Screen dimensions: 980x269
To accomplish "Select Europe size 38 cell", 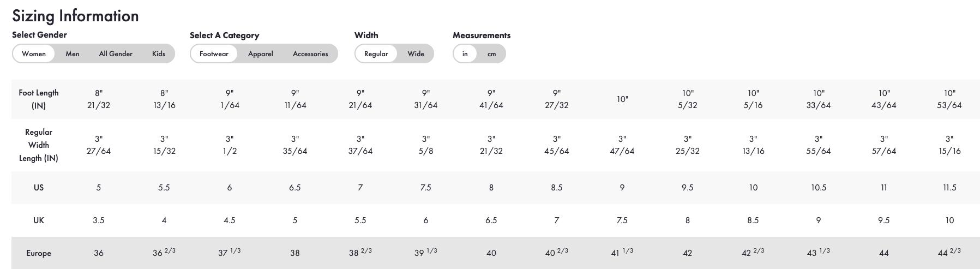I will [x=295, y=253].
